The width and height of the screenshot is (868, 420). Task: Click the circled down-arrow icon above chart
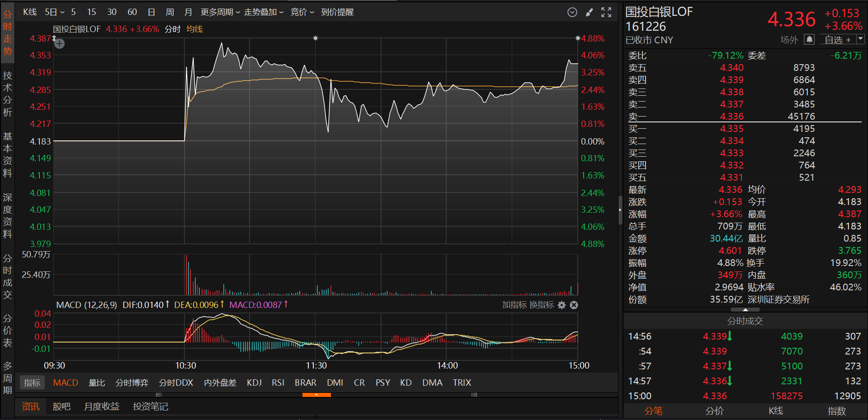(x=572, y=13)
